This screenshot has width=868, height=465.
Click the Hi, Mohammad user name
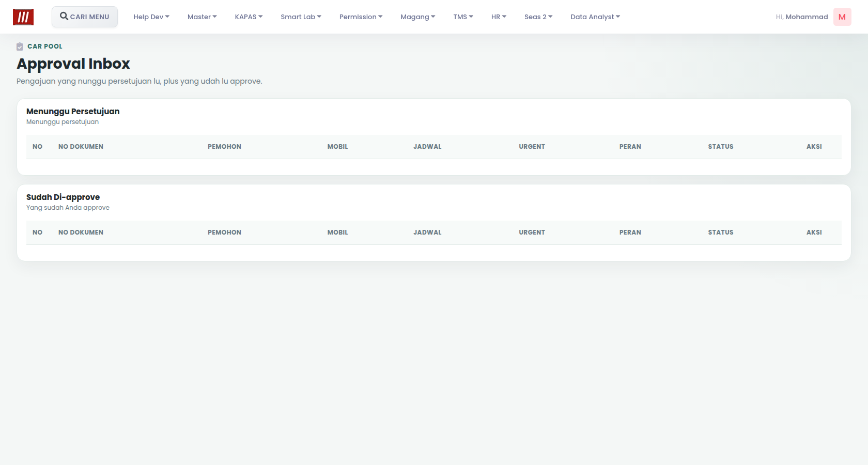point(802,17)
